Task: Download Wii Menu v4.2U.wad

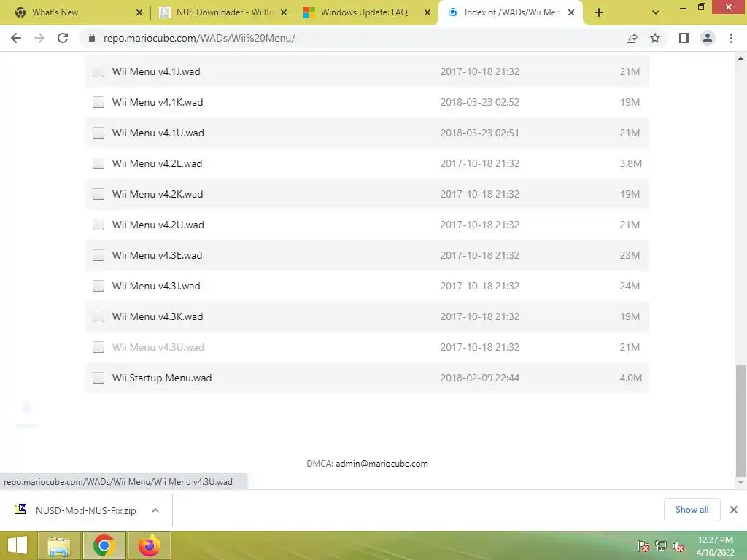Action: click(158, 225)
